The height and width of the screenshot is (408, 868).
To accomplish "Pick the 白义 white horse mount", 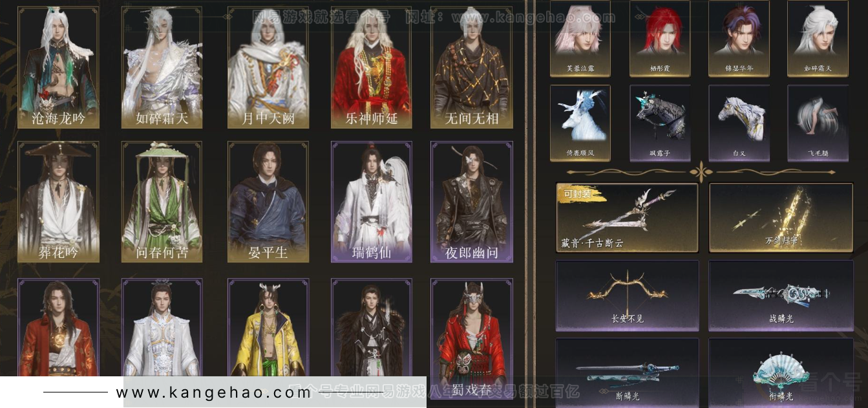I will pos(739,123).
